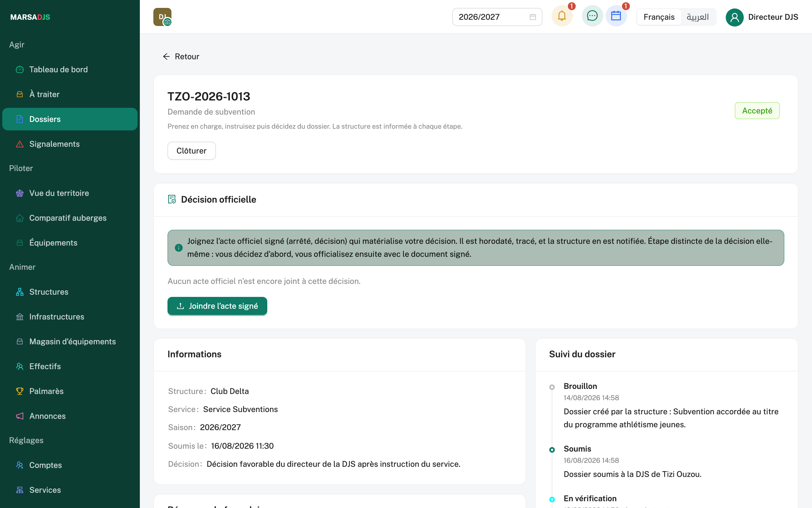Click the Comptes user icon
Screen dimensions: 812x508
pos(20,465)
